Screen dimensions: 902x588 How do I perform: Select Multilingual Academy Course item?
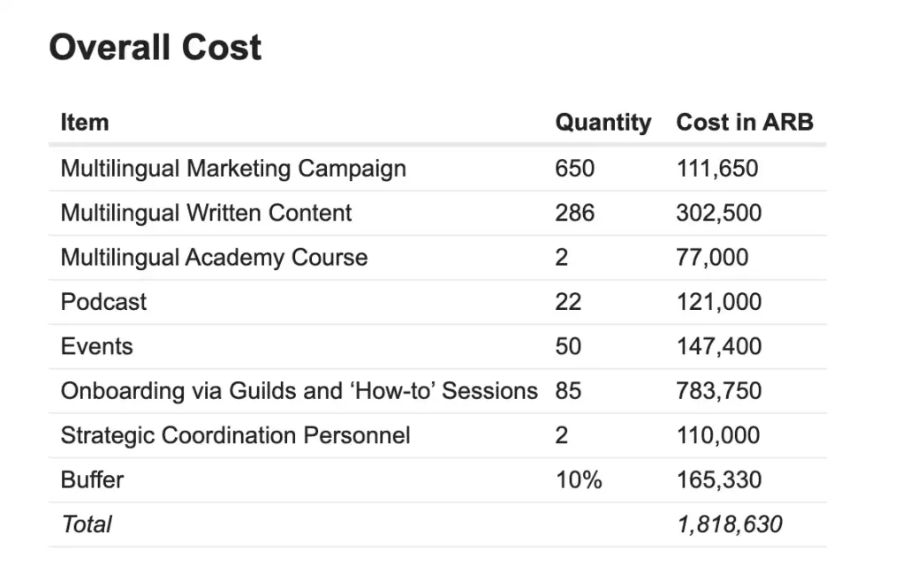[214, 258]
